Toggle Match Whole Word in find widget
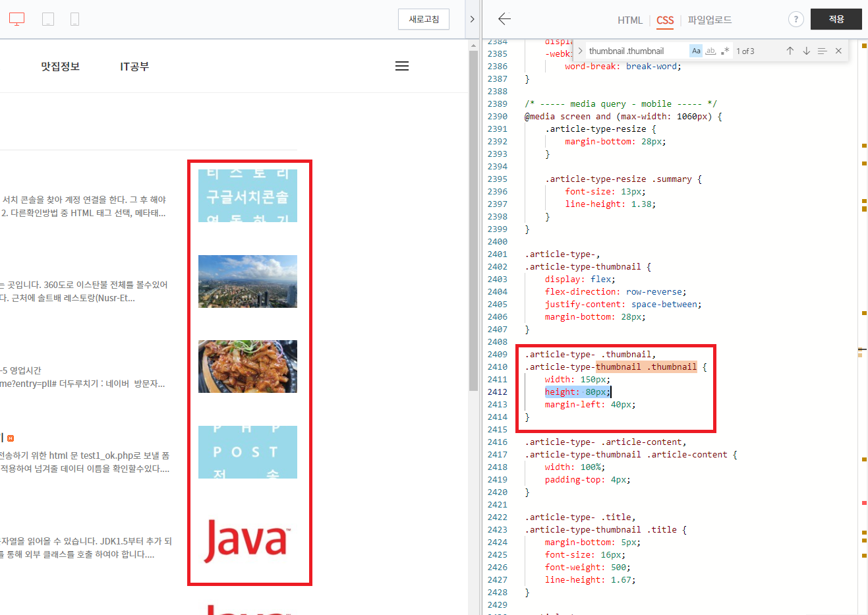868x615 pixels. tap(710, 51)
